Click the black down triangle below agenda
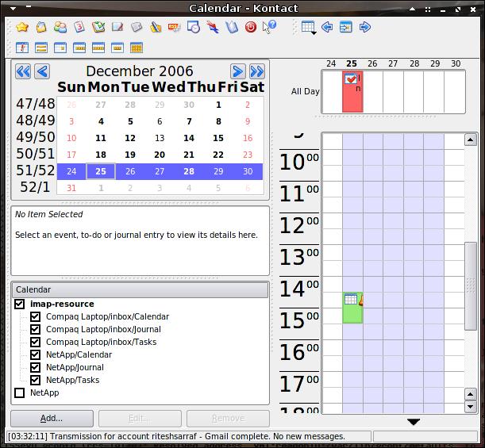 pyautogui.click(x=414, y=422)
